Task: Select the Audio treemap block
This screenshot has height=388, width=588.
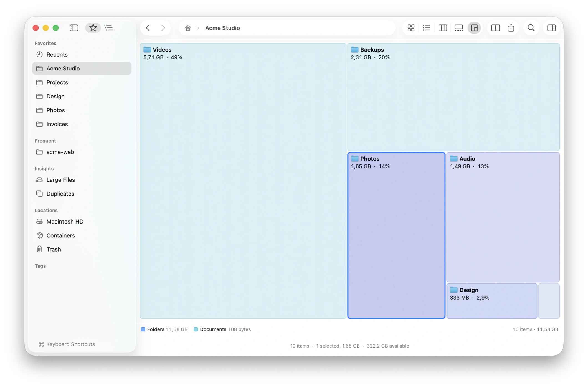Action: click(503, 217)
